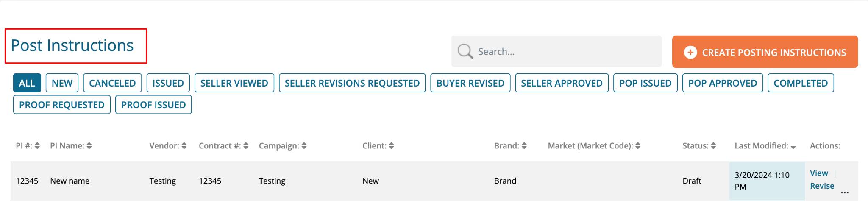Sort by PI # column arrows

tap(37, 146)
